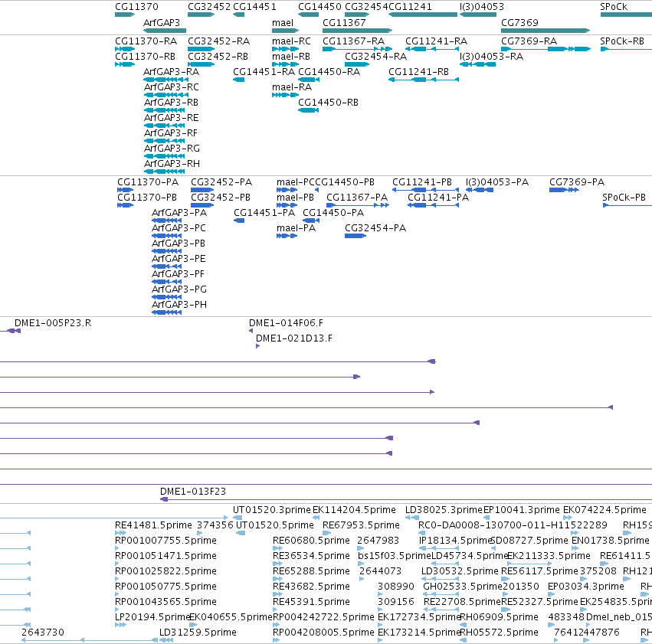Select the CG32452-RB transcript label
The width and height of the screenshot is (652, 644).
218,57
